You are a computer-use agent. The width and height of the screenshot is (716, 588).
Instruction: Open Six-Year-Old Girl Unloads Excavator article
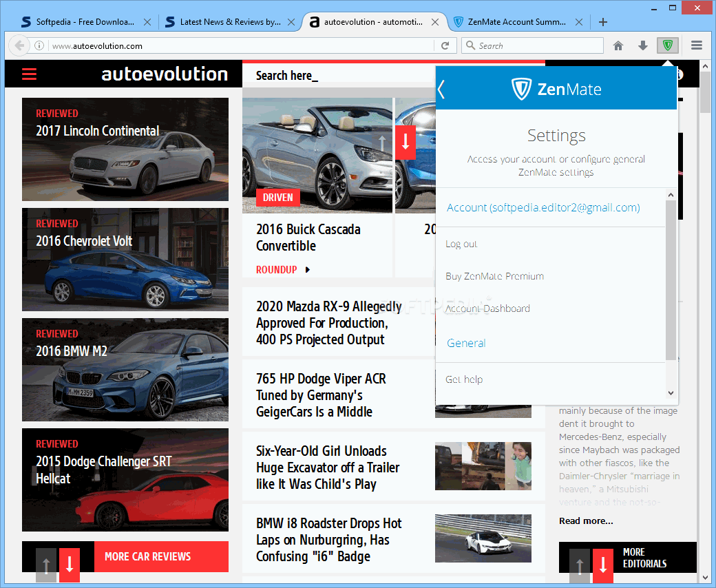coord(328,468)
